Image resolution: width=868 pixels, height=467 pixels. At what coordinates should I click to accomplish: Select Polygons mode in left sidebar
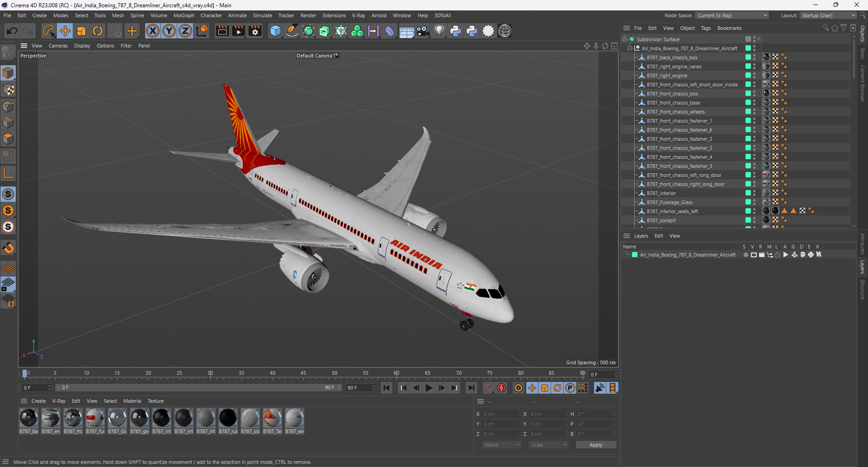[x=8, y=139]
